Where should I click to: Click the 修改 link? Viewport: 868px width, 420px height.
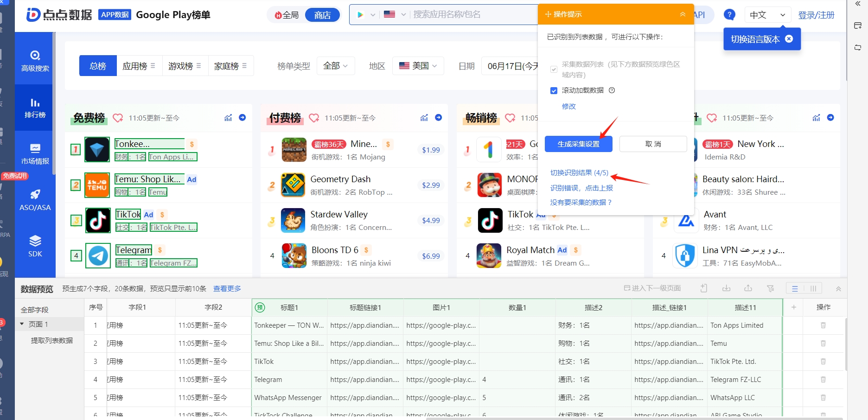click(569, 106)
